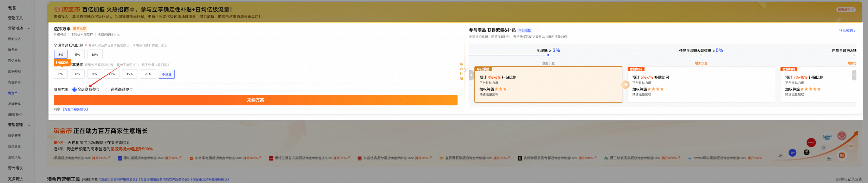Click the 增加设置 label above 5%-7% card
868x183 pixels.
701,63
